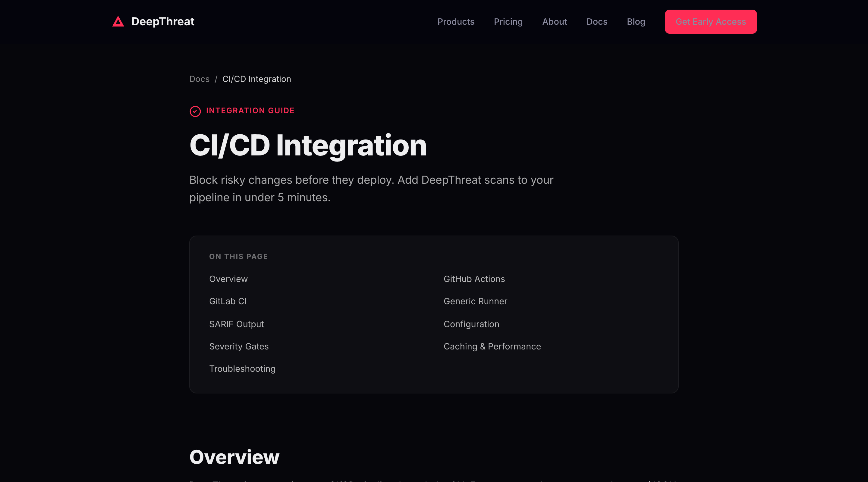This screenshot has width=868, height=482.
Task: Open the Products nav menu
Action: click(x=456, y=22)
